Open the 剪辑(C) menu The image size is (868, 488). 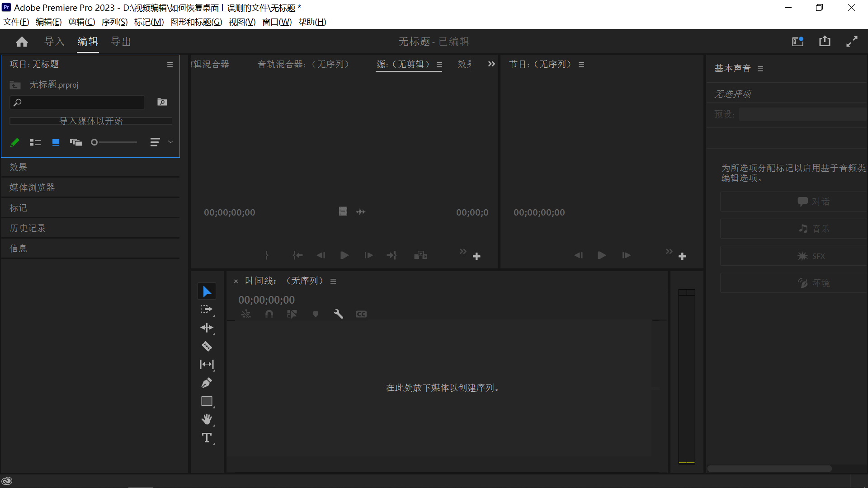click(81, 22)
